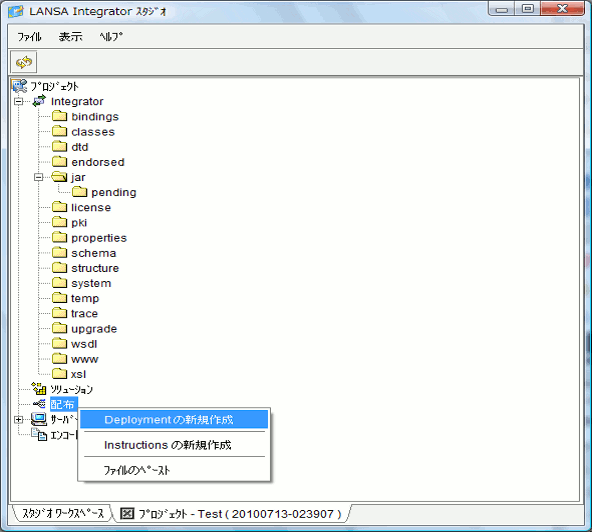
Task: Collapse the Integrator tree node
Action: tap(18, 101)
